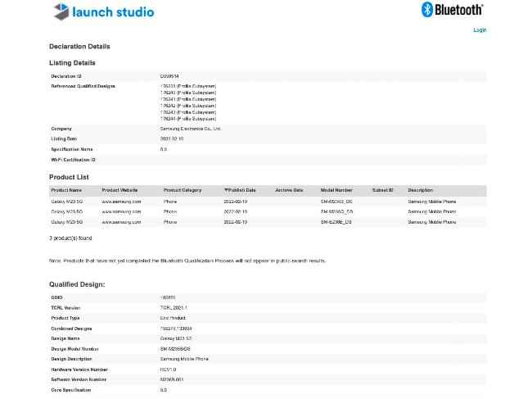Click Samsung Mobile Phone value beside Design Description
Image resolution: width=532 pixels, height=399 pixels.
(x=184, y=359)
